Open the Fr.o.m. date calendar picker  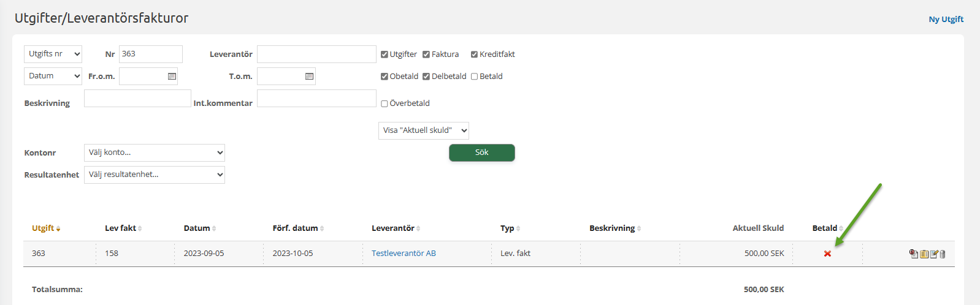tap(172, 77)
